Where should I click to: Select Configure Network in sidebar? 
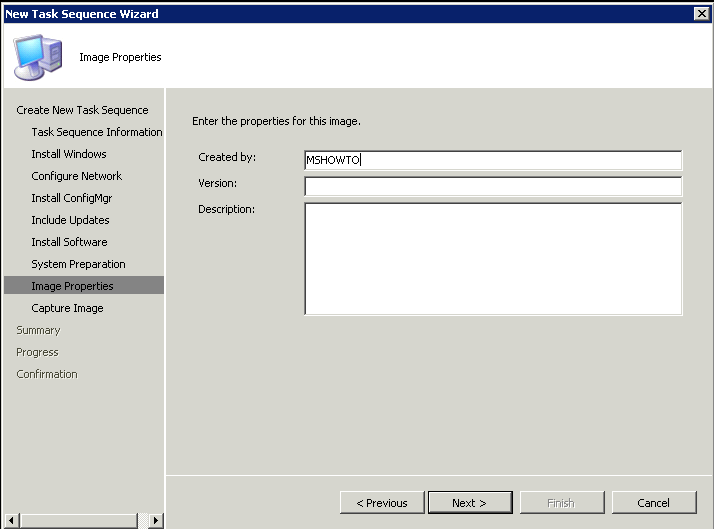(76, 176)
